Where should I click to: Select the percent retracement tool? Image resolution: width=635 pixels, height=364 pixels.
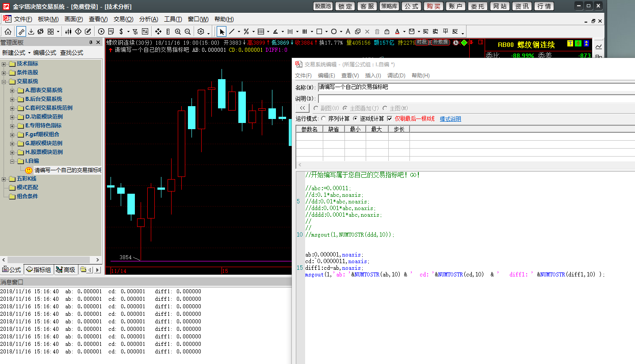pyautogui.click(x=246, y=31)
